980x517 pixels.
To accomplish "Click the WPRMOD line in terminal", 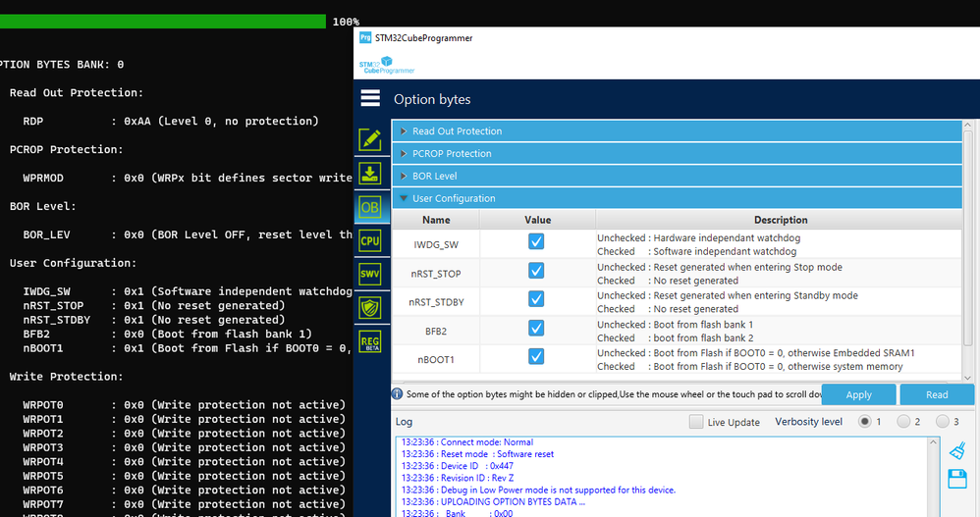I will point(188,178).
